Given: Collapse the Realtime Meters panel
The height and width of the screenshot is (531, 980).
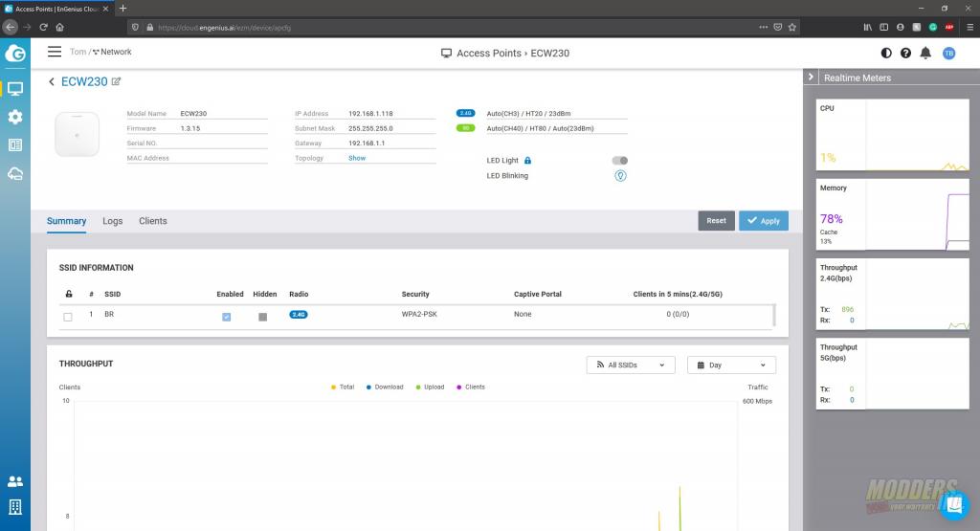Looking at the screenshot, I should click(811, 77).
